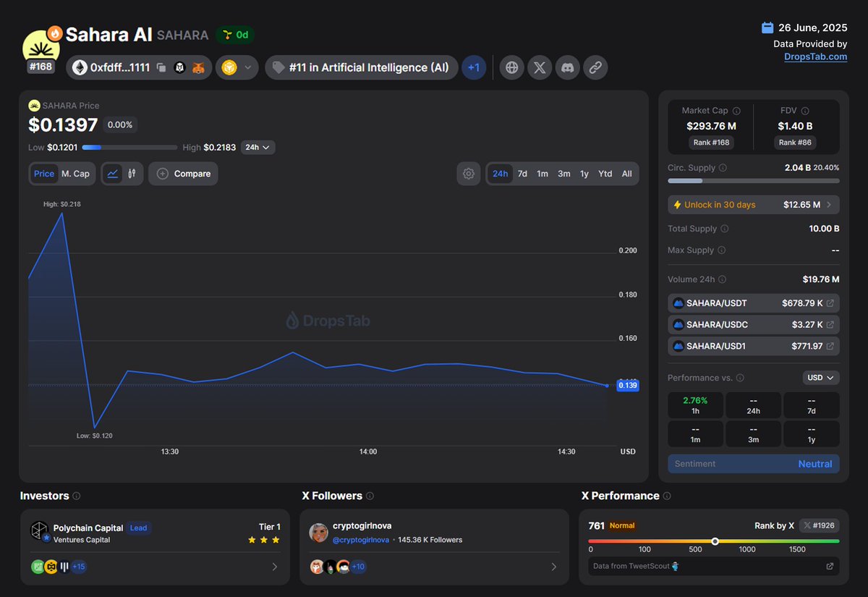
Task: Click the circulating supply progress bar
Action: pyautogui.click(x=754, y=181)
